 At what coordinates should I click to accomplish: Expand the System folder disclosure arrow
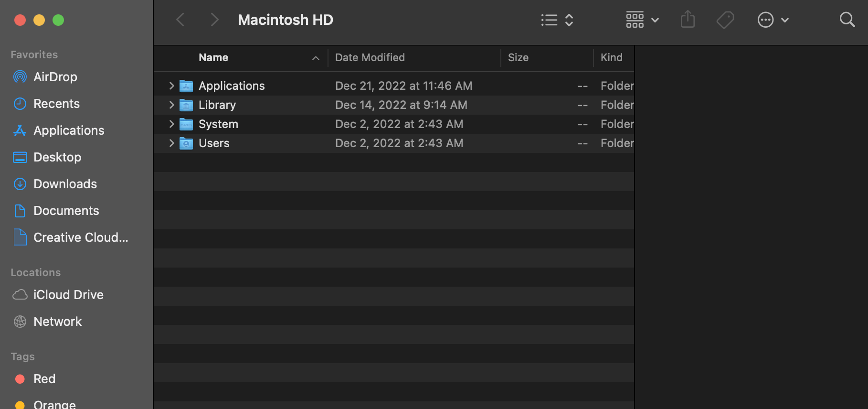click(171, 124)
